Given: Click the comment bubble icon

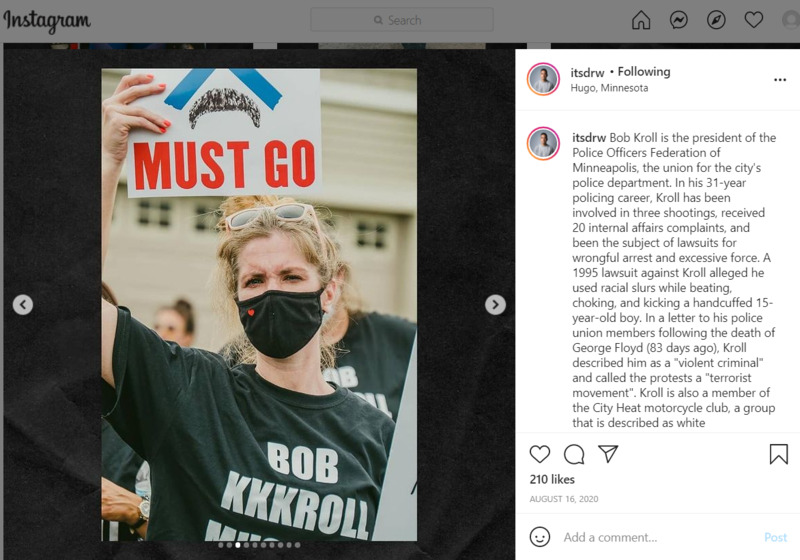Looking at the screenshot, I should point(574,454).
